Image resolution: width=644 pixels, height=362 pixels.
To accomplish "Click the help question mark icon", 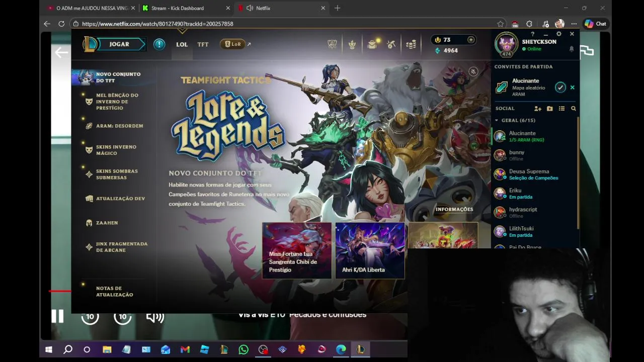I will 533,34.
